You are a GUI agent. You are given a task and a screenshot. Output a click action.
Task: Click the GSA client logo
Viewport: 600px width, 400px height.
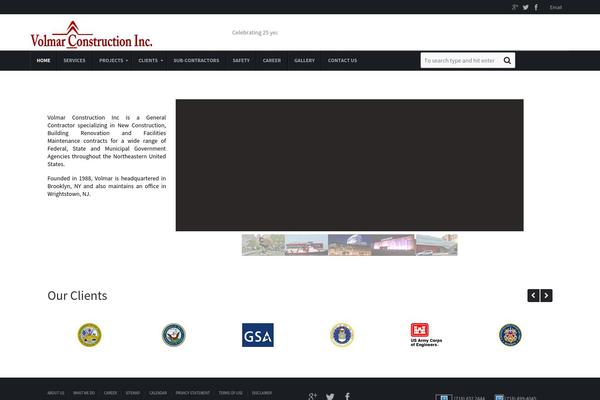257,335
